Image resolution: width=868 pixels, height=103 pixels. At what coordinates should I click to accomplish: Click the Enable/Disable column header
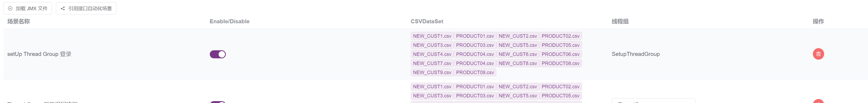point(230,22)
